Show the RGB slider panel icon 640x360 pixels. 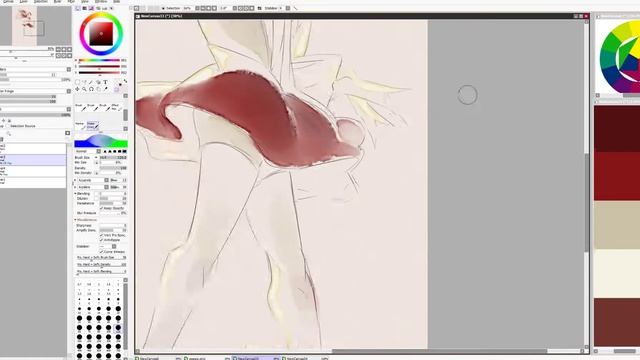pyautogui.click(x=84, y=8)
